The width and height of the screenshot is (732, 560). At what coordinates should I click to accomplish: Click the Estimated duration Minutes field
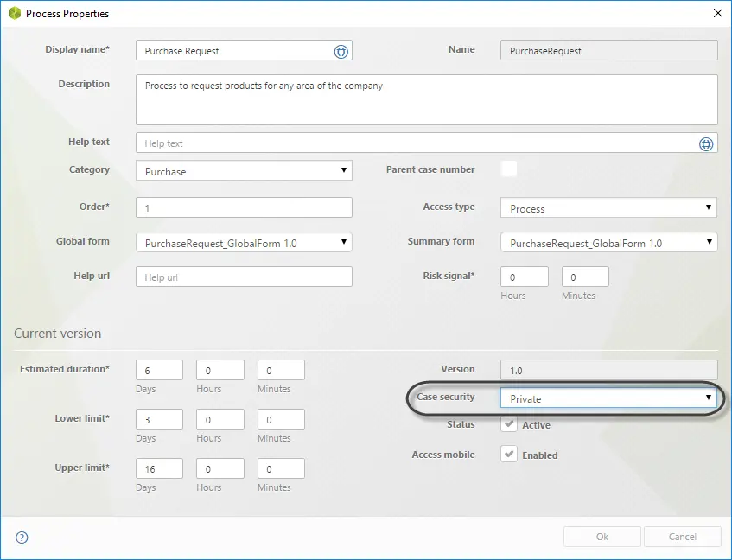click(281, 370)
